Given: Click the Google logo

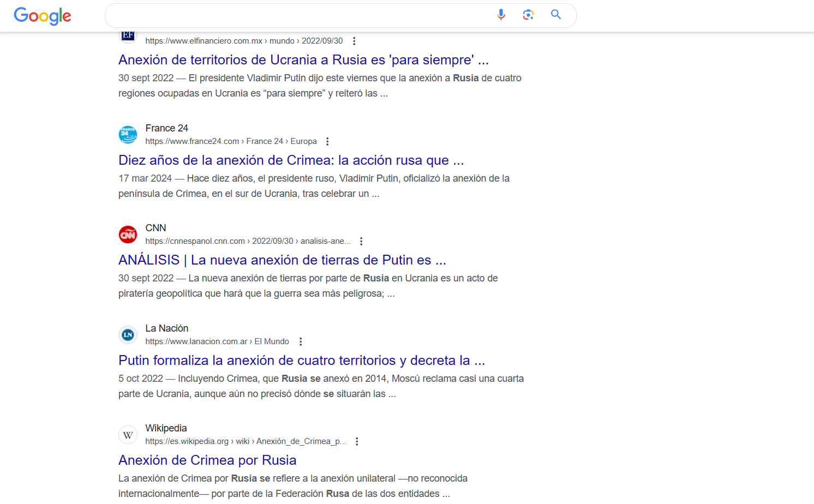Looking at the screenshot, I should click(x=43, y=16).
